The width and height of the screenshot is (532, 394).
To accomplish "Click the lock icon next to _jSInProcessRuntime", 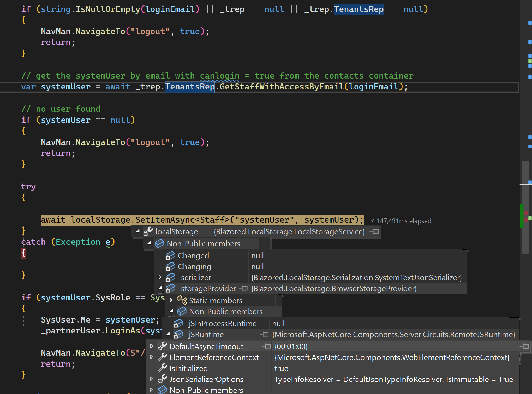I will [178, 323].
